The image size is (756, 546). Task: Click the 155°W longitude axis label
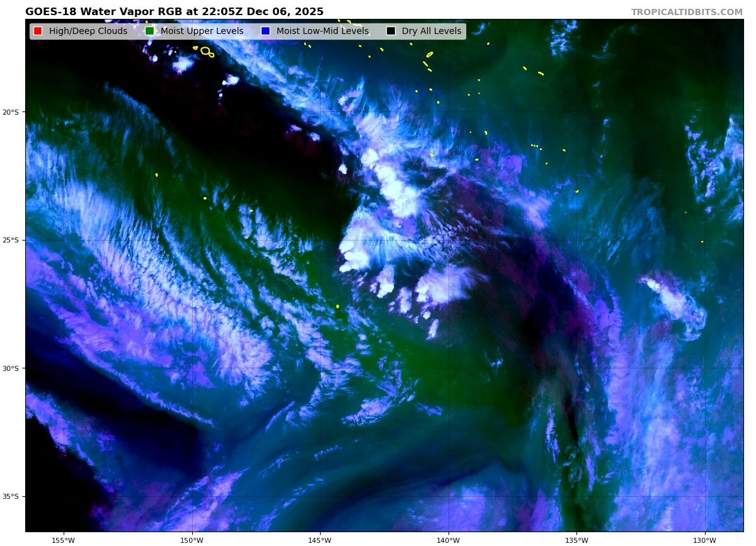(63, 540)
